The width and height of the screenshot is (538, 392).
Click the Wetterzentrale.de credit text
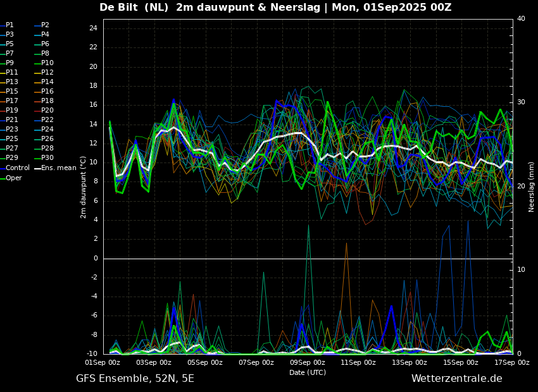pos(457,379)
